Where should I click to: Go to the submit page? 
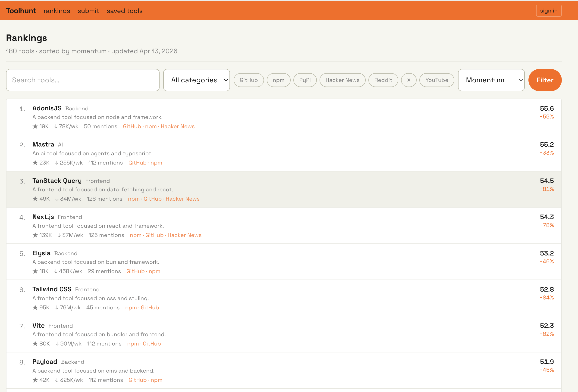coord(88,11)
